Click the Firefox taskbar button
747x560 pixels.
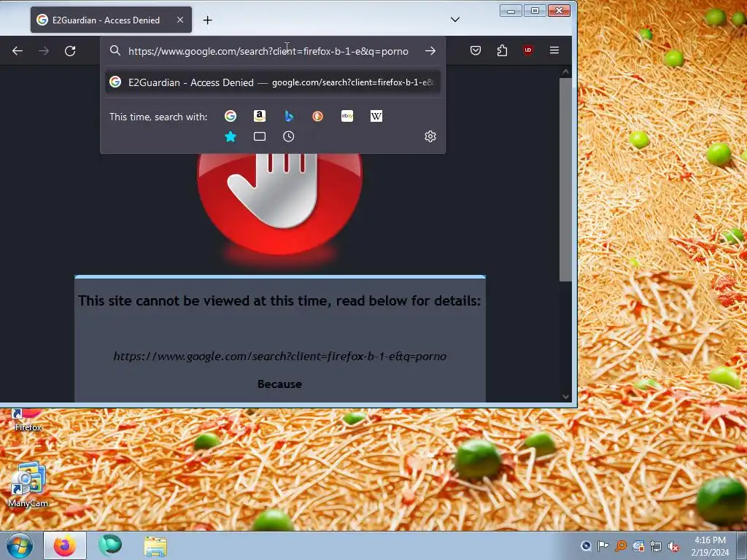[x=65, y=545]
